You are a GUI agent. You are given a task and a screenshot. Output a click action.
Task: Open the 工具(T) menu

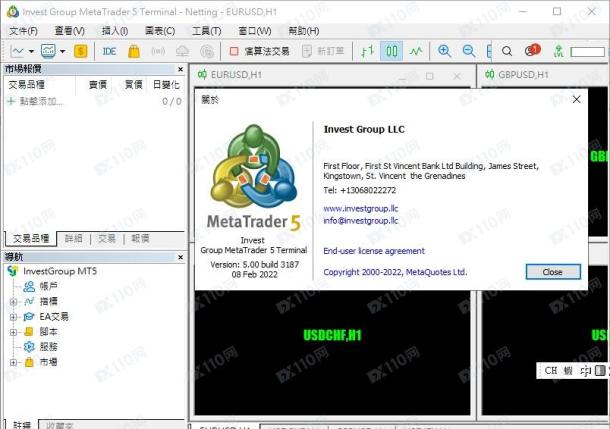207,31
